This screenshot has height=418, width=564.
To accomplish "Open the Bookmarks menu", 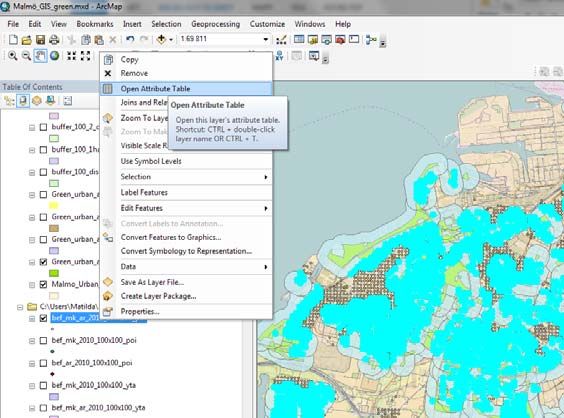I will 95,24.
